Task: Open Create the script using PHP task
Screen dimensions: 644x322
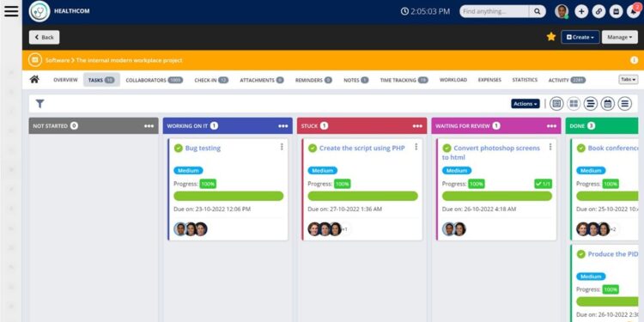Action: pyautogui.click(x=361, y=149)
